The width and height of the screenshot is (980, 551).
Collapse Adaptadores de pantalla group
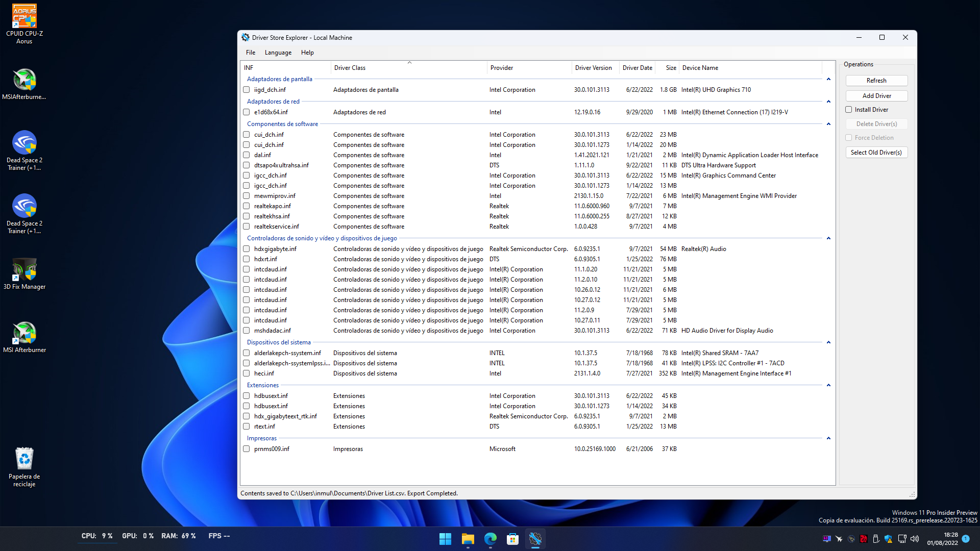828,79
